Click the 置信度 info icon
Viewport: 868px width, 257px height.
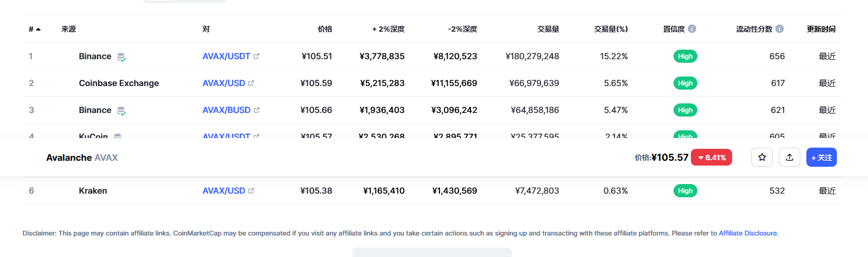click(x=692, y=29)
